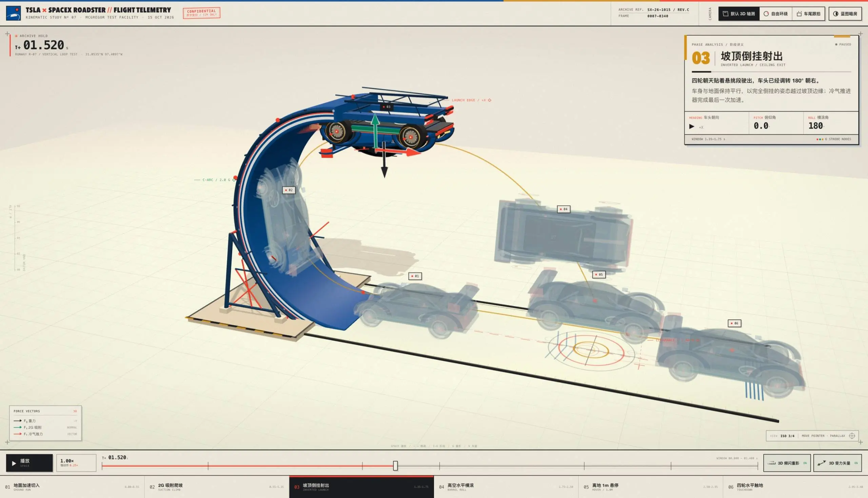Click node marker 01 near the ramp
Image resolution: width=868 pixels, height=498 pixels.
[x=415, y=276]
